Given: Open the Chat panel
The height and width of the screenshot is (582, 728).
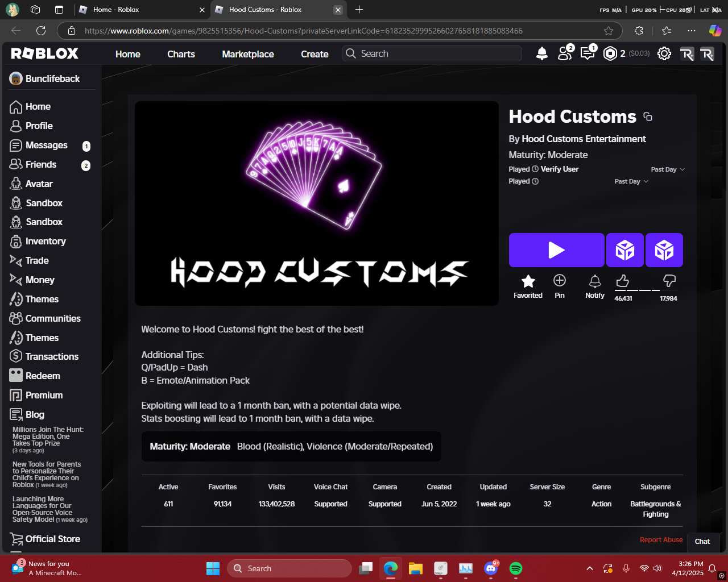Looking at the screenshot, I should (x=702, y=542).
